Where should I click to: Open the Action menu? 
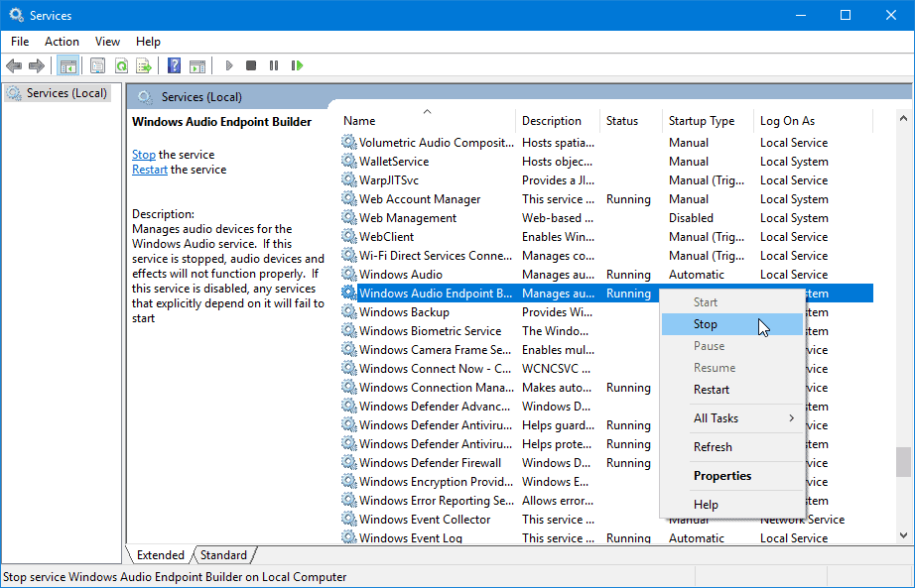click(x=62, y=42)
